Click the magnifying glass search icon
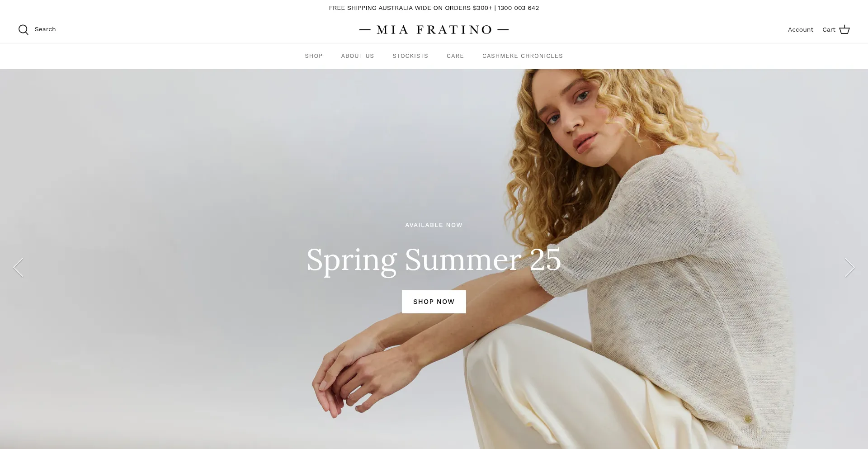The width and height of the screenshot is (868, 449). pos(24,30)
